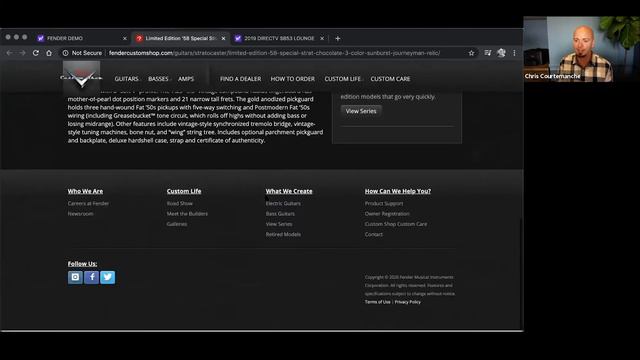Click the Not Secure site info icon
This screenshot has width=640, height=360.
(x=65, y=53)
